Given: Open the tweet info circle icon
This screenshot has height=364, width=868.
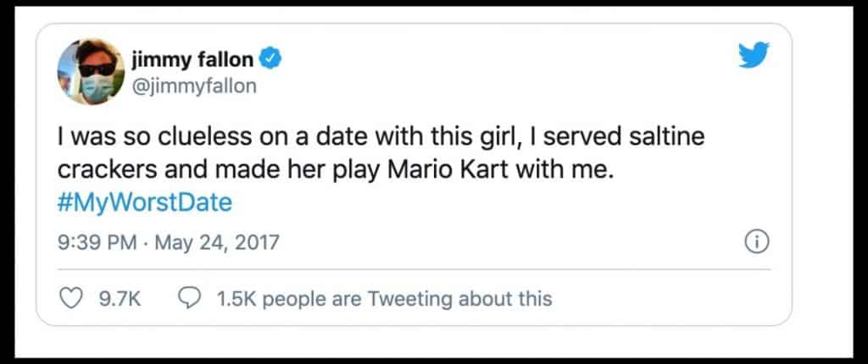Looking at the screenshot, I should click(755, 243).
